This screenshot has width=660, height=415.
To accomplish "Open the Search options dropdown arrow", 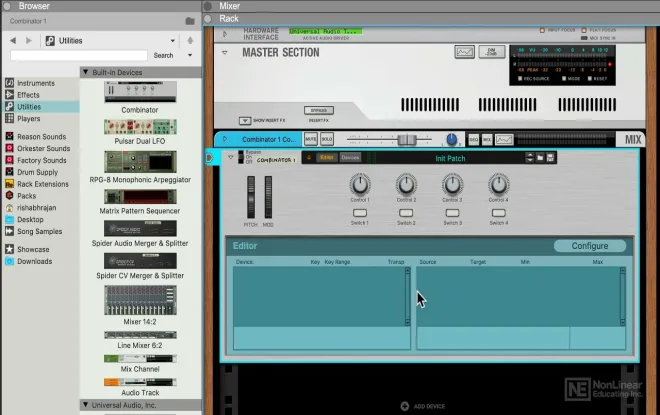I will 190,55.
